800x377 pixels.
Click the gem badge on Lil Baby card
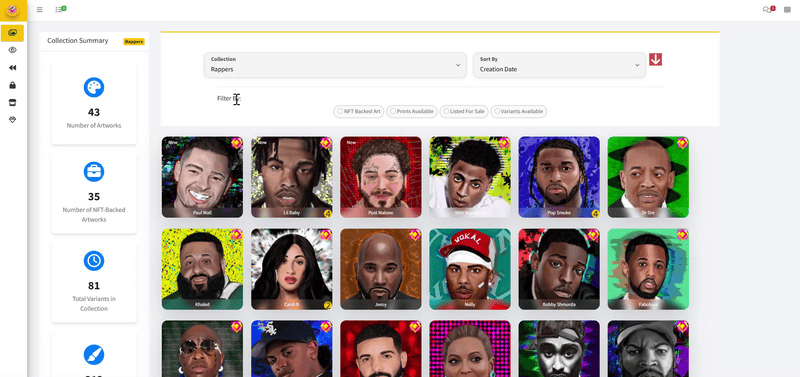[326, 143]
